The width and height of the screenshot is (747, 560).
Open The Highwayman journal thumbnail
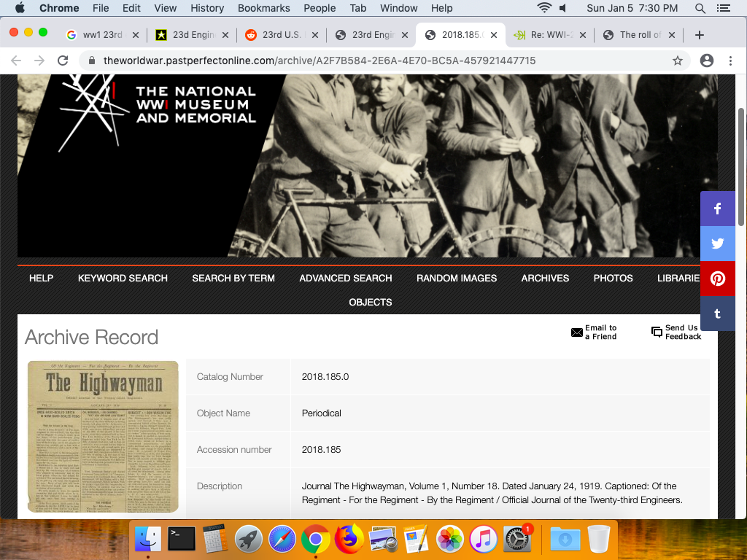pos(103,437)
